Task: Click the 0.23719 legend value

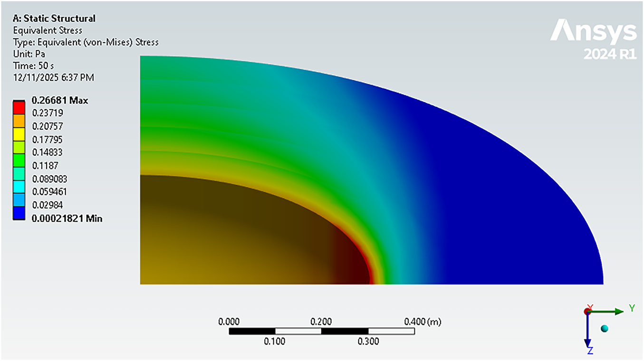Action: [47, 113]
